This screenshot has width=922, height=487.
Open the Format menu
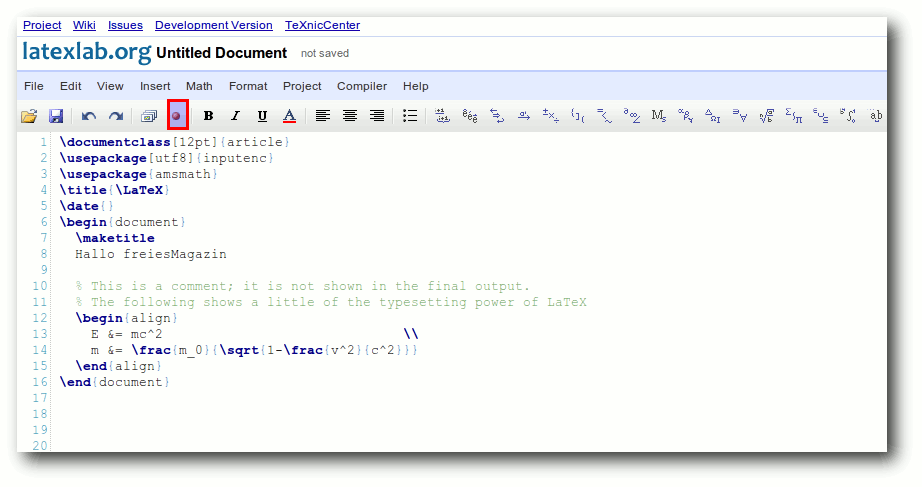click(x=248, y=86)
